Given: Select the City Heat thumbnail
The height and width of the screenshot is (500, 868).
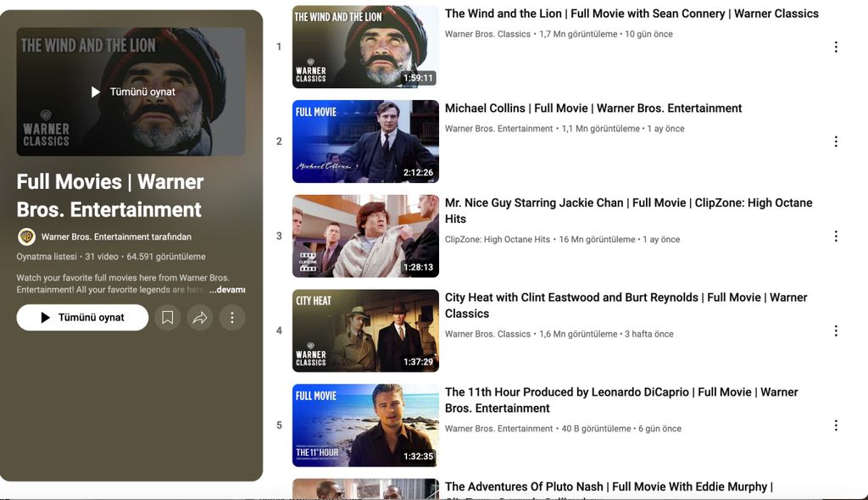Looking at the screenshot, I should (365, 331).
